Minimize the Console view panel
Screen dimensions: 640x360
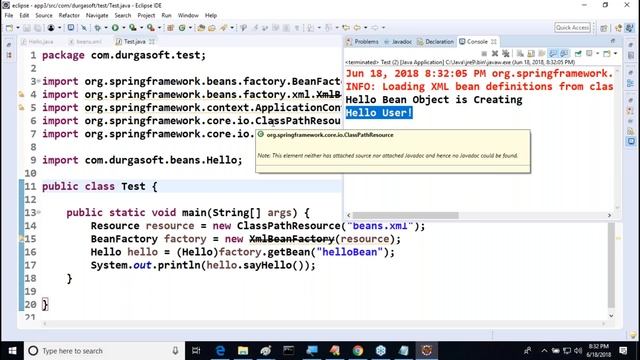pyautogui.click(x=613, y=41)
